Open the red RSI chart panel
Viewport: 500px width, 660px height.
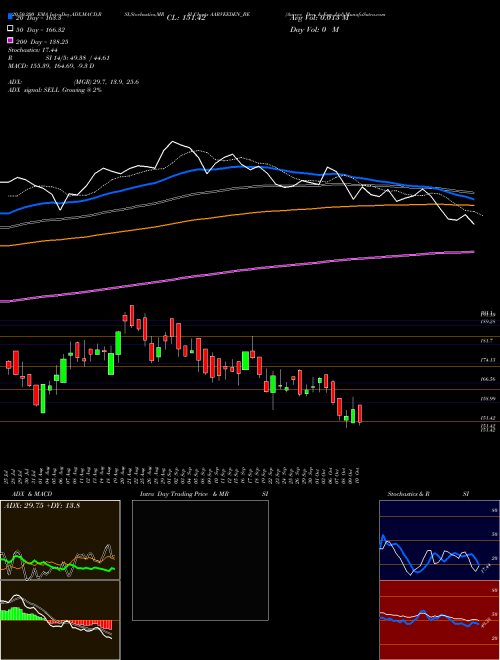[439, 620]
